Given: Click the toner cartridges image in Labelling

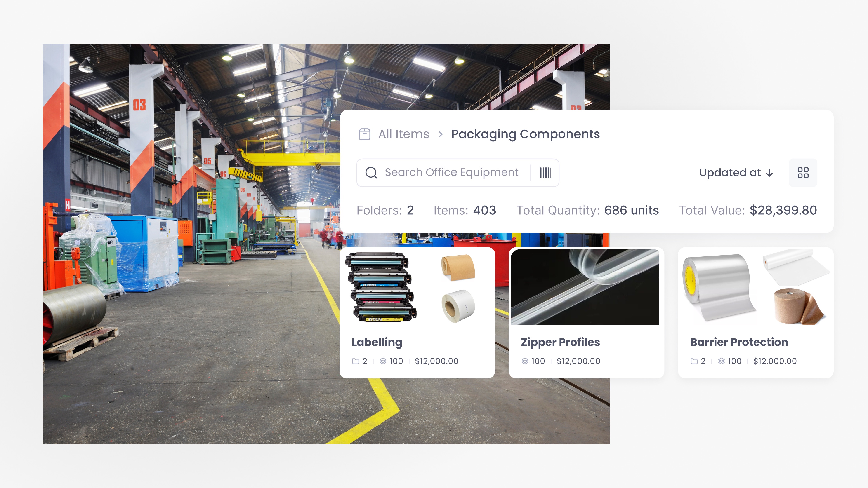Looking at the screenshot, I should 381,287.
